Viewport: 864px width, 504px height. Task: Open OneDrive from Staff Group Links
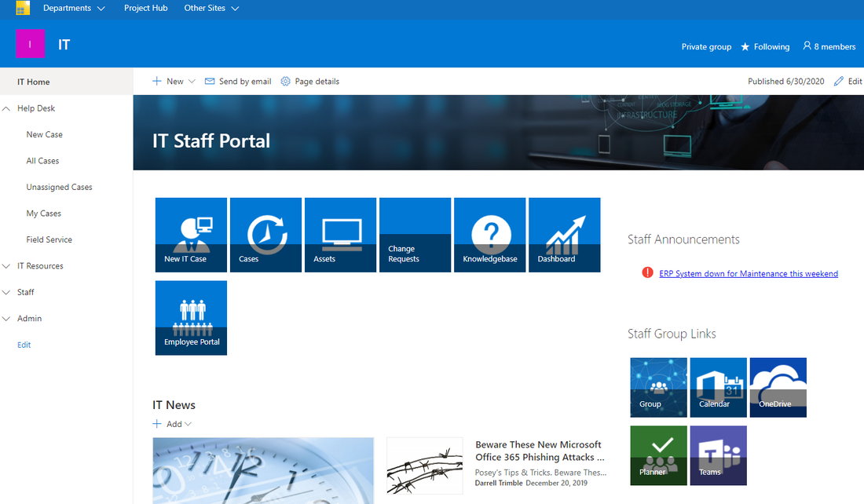(x=778, y=386)
